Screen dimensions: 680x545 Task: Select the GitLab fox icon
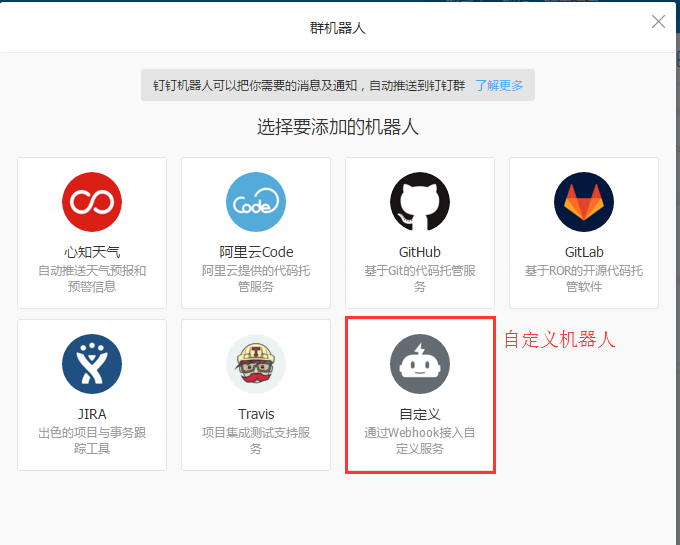(x=584, y=202)
